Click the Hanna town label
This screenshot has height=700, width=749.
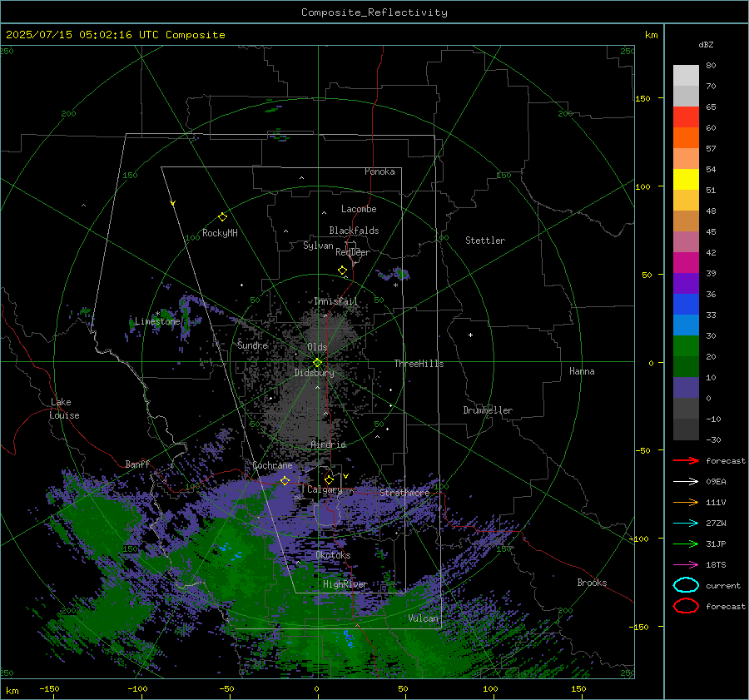tap(582, 371)
